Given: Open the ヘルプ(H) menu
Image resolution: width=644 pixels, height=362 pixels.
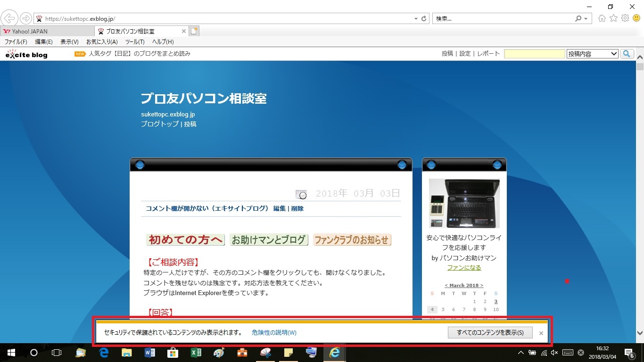Looking at the screenshot, I should pyautogui.click(x=163, y=42).
